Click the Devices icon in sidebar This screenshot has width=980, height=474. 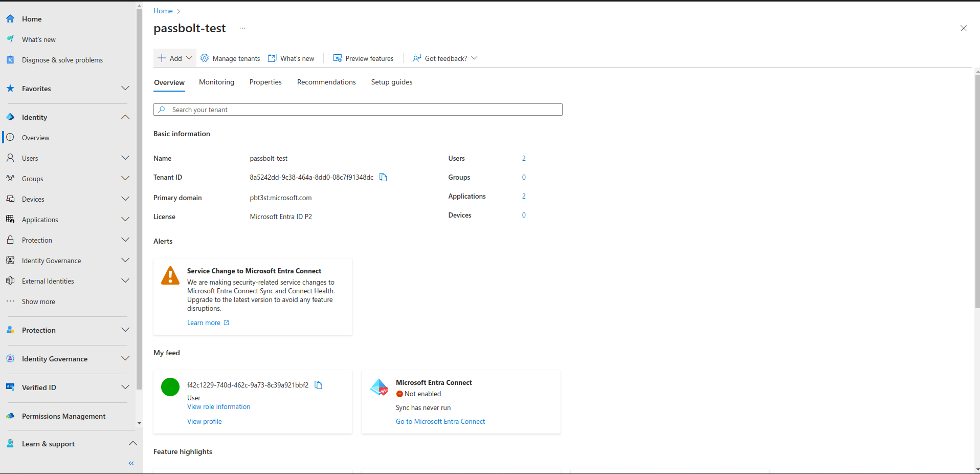pyautogui.click(x=10, y=199)
